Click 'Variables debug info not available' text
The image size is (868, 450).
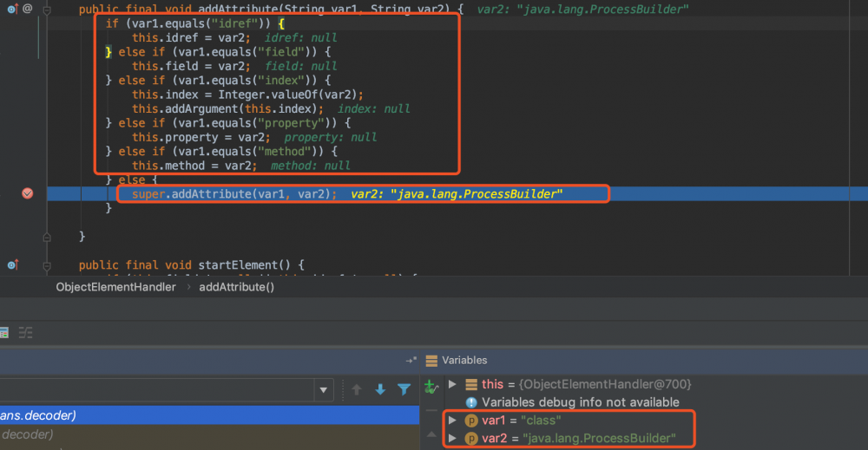point(580,402)
